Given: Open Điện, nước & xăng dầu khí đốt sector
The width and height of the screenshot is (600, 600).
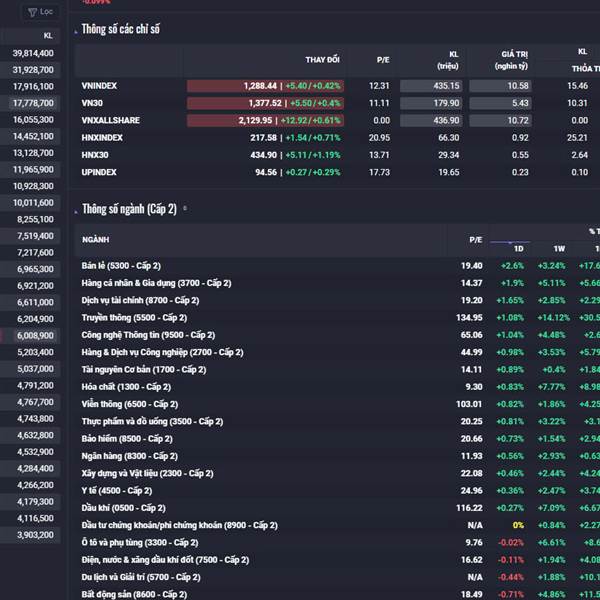Looking at the screenshot, I should coord(165,560).
